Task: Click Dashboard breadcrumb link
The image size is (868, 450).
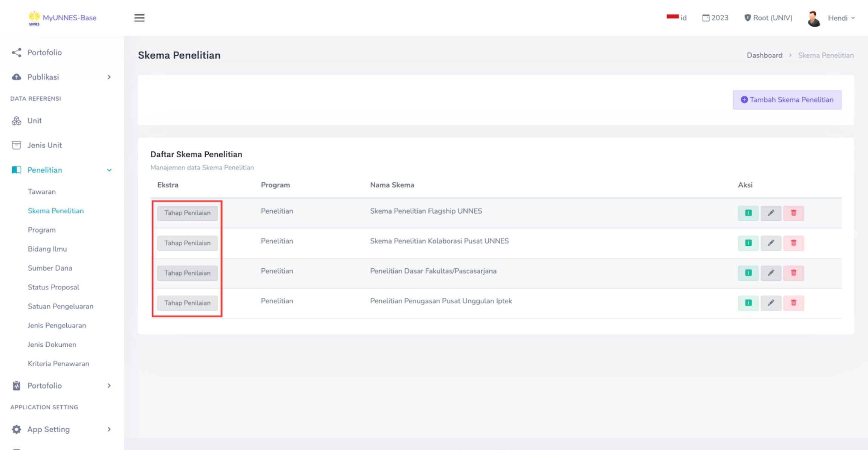Action: 764,55
